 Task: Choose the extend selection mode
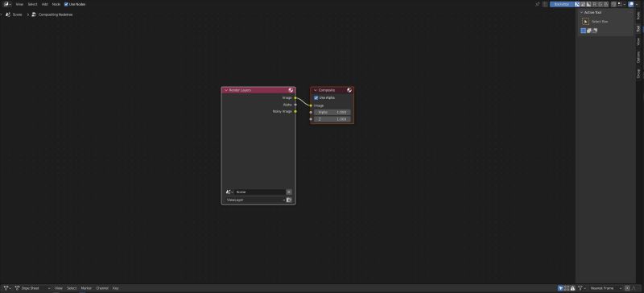pyautogui.click(x=589, y=31)
